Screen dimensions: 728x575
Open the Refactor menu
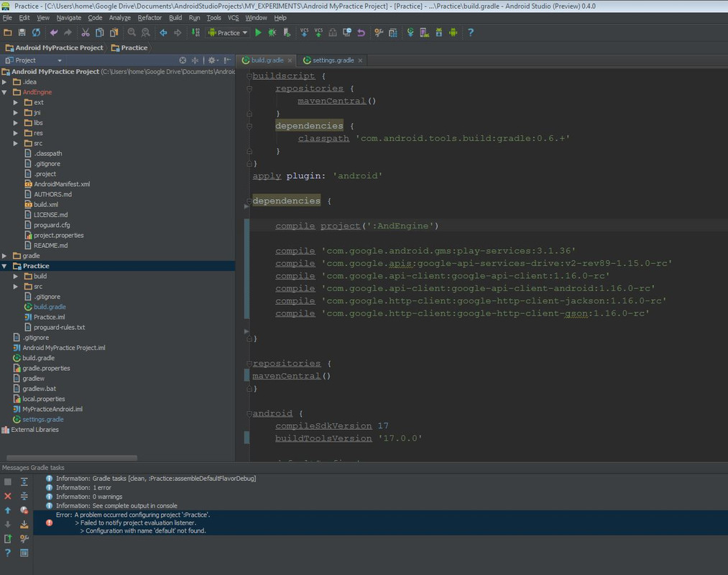point(149,18)
